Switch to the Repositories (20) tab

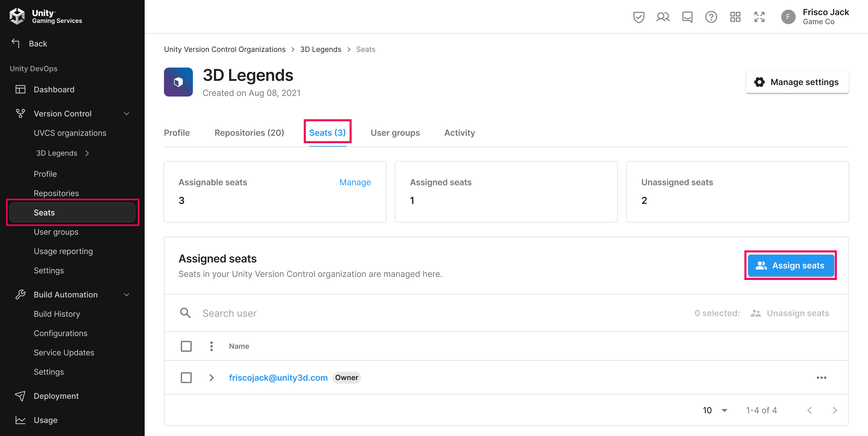tap(249, 133)
